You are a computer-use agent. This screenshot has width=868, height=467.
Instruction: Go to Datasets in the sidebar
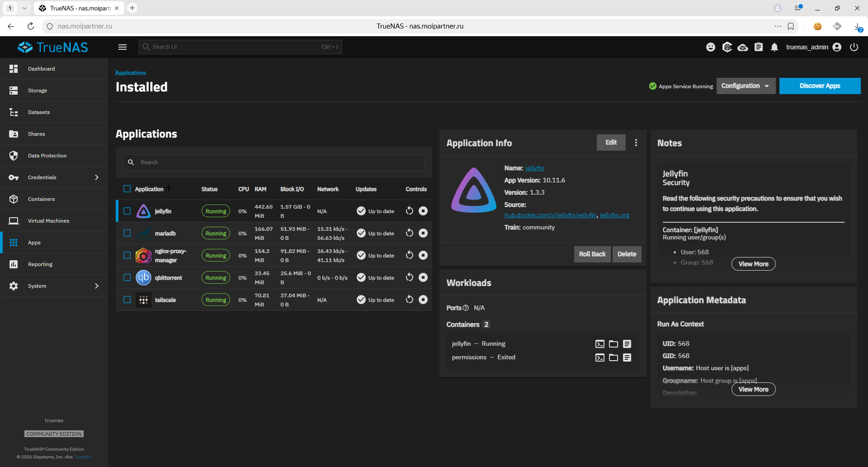point(39,112)
